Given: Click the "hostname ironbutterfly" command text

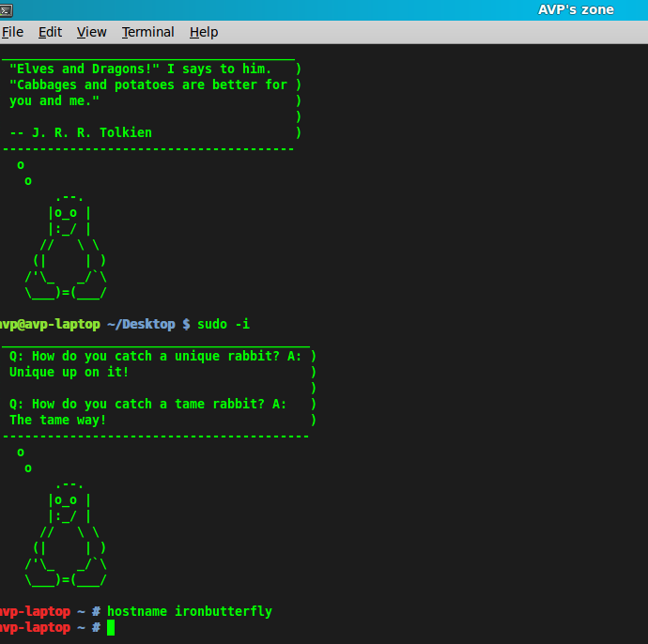Looking at the screenshot, I should pos(190,611).
